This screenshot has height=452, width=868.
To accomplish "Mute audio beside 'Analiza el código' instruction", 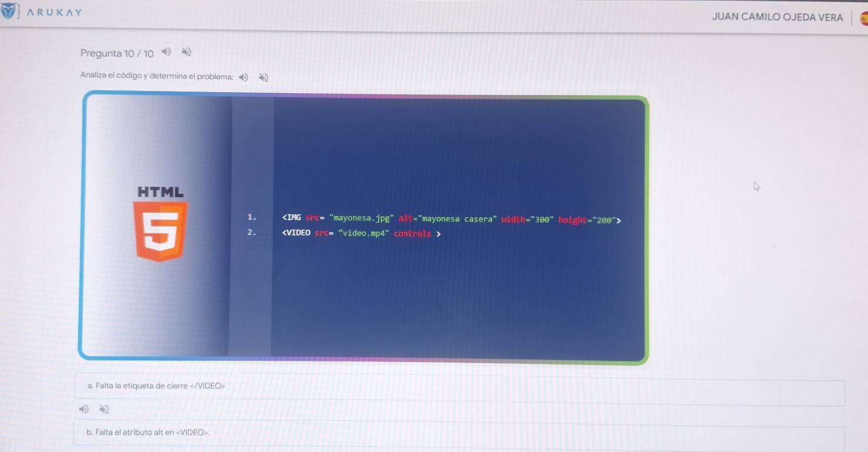I will click(264, 77).
